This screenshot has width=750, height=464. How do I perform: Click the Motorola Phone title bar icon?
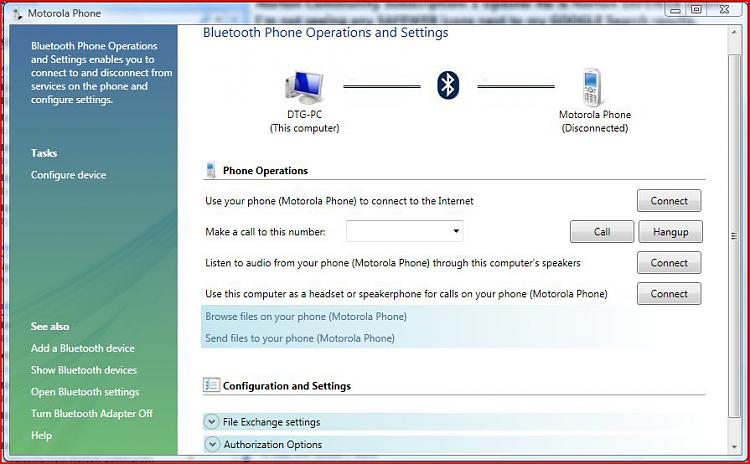click(x=18, y=14)
